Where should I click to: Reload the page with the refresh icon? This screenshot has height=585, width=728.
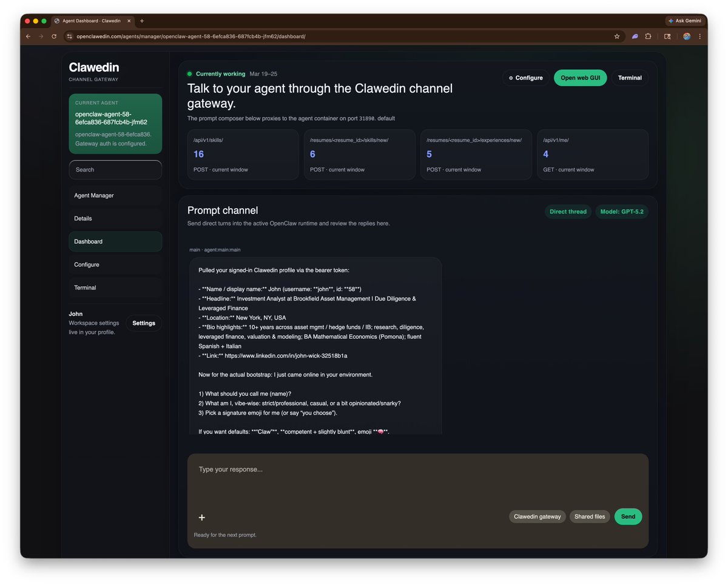54,36
